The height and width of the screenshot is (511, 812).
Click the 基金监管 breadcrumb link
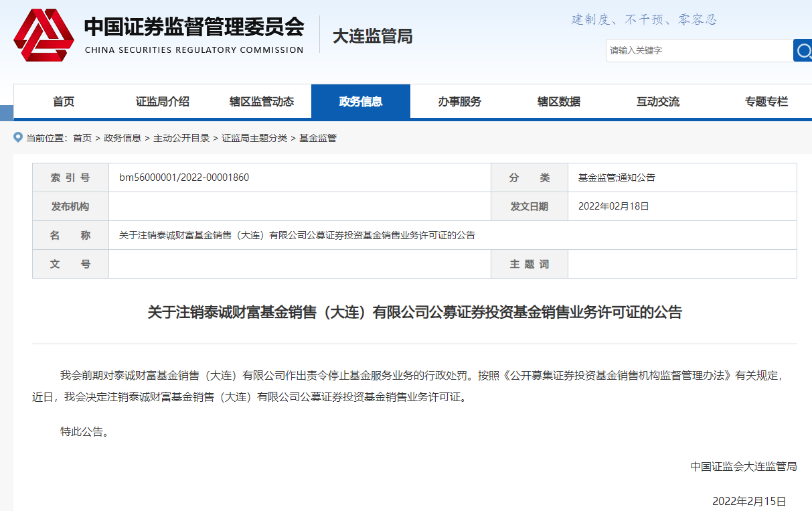[x=318, y=138]
